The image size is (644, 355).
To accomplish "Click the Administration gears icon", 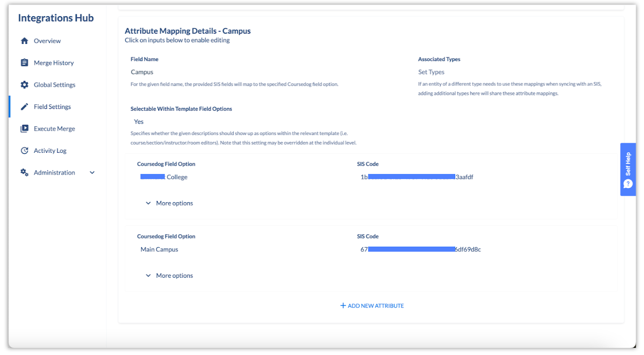I will 25,172.
